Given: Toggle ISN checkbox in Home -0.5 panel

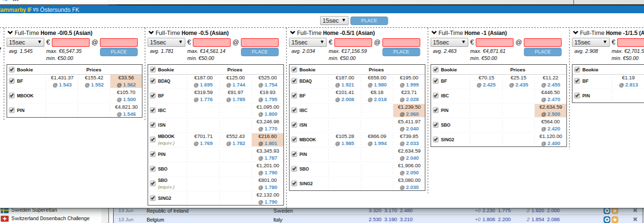Looking at the screenshot, I should (x=153, y=125).
